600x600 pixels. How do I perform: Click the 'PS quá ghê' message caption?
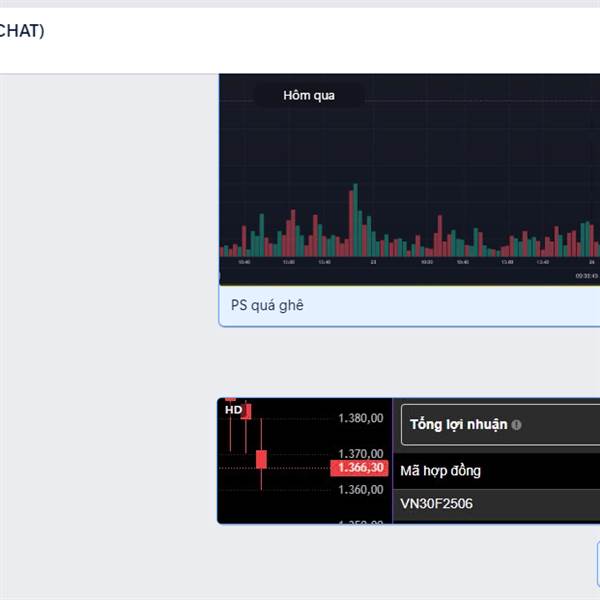click(x=267, y=305)
